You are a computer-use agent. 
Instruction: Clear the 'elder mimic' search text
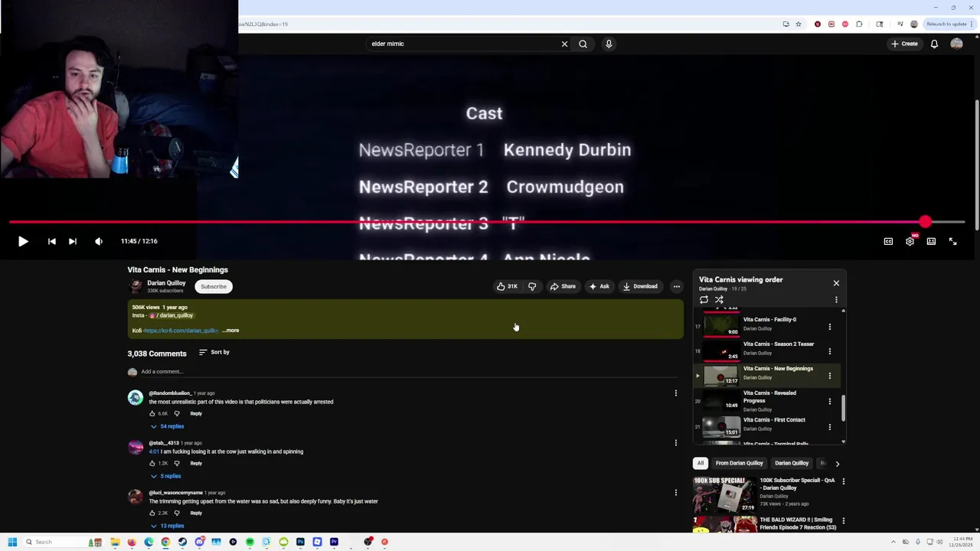tap(564, 44)
